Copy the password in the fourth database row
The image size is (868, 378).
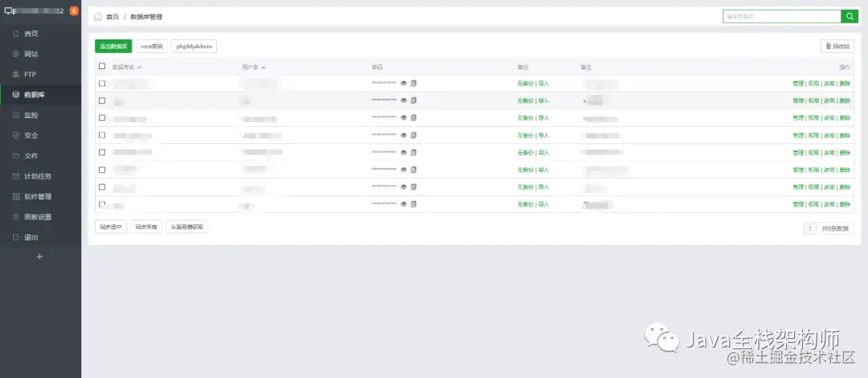pyautogui.click(x=414, y=134)
